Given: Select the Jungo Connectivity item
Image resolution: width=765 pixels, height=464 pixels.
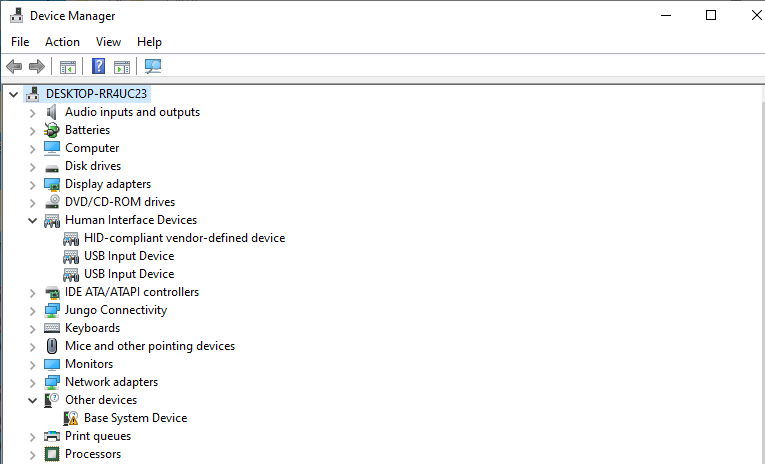Looking at the screenshot, I should click(115, 310).
